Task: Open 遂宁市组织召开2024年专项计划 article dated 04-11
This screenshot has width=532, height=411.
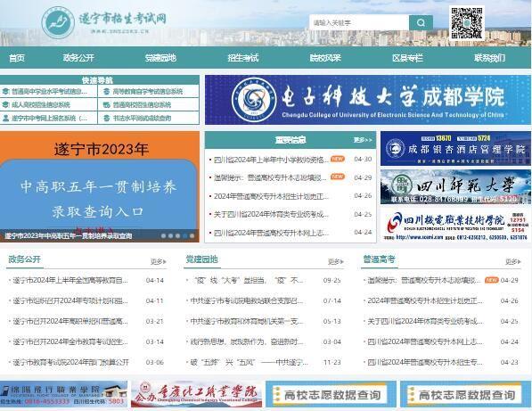Action: click(x=70, y=300)
